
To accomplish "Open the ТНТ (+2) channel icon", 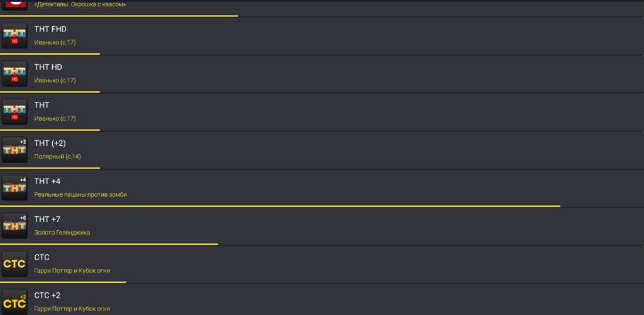I will tap(14, 150).
